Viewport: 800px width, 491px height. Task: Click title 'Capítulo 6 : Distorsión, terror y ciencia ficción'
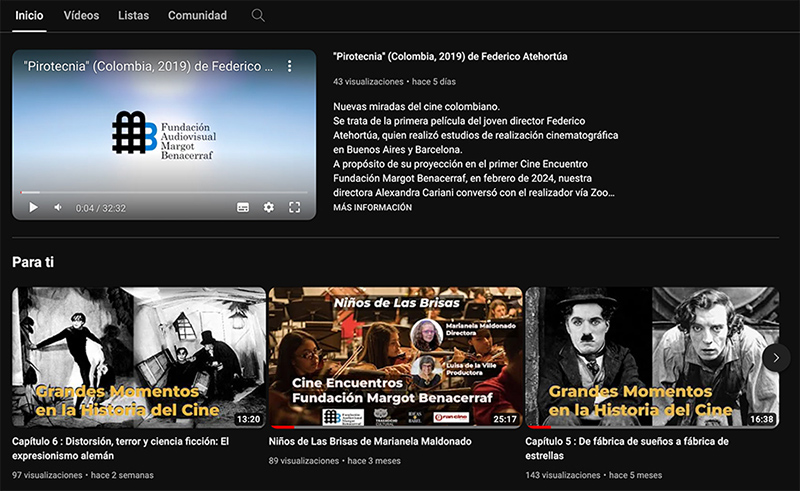click(x=120, y=448)
